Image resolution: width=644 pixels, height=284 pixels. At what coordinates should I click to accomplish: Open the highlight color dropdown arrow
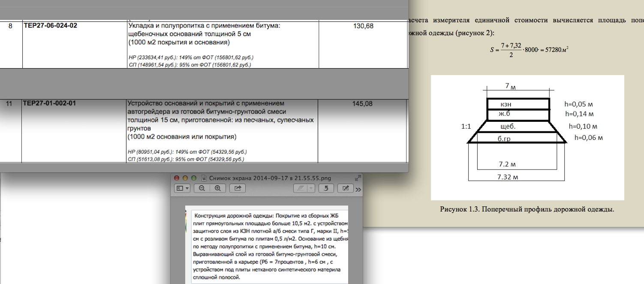pos(311,188)
